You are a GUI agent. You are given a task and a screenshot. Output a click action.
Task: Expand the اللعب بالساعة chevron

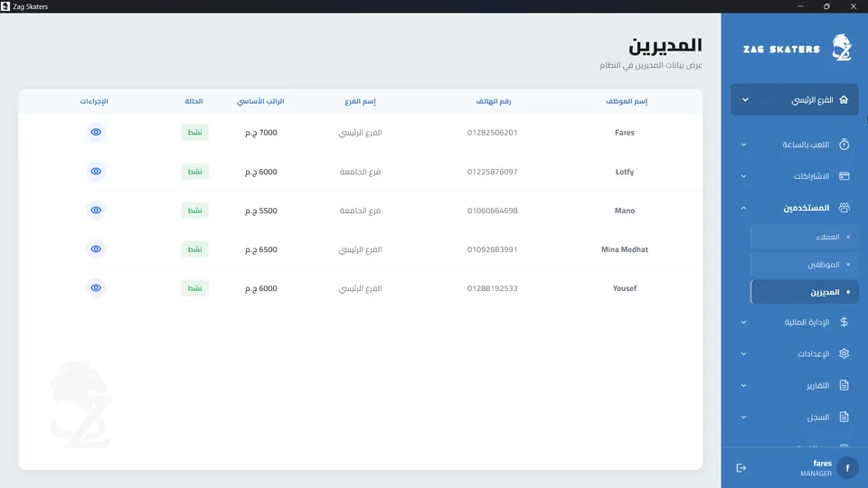pyautogui.click(x=743, y=145)
